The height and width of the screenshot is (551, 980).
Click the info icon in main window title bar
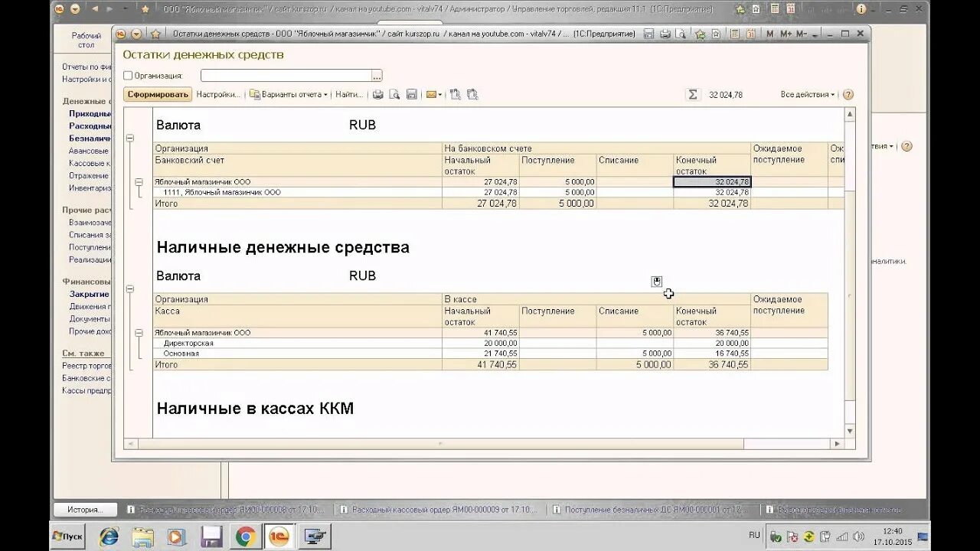click(x=861, y=9)
